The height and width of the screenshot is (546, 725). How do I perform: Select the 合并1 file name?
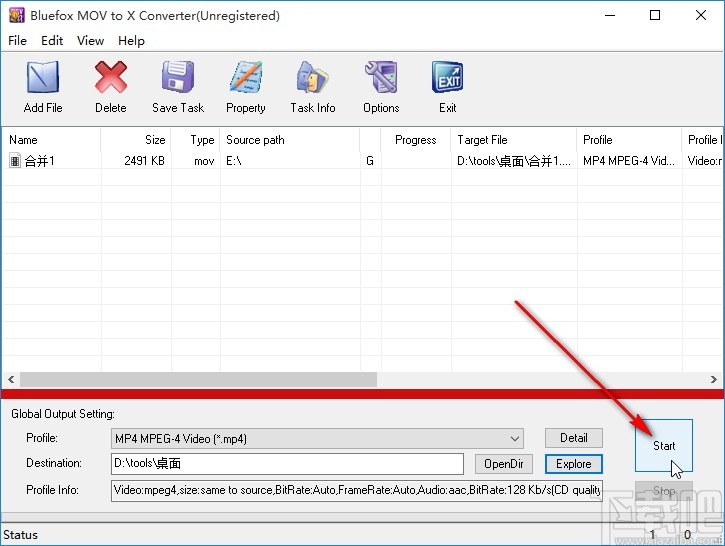[39, 161]
